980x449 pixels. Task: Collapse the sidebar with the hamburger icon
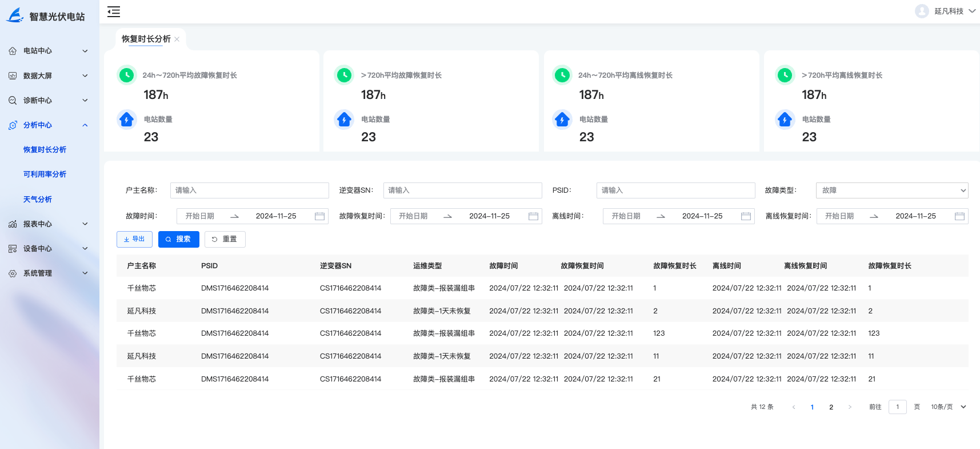[x=114, y=11]
